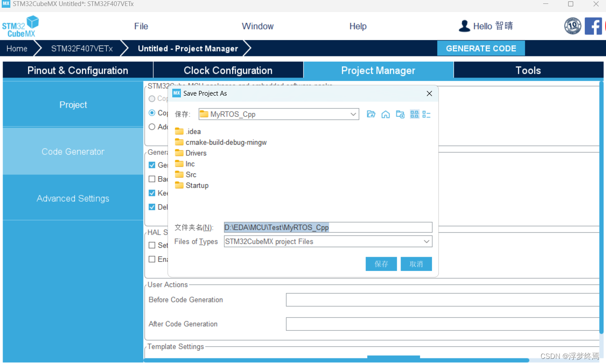Open the Facebook link icon

coord(593,26)
